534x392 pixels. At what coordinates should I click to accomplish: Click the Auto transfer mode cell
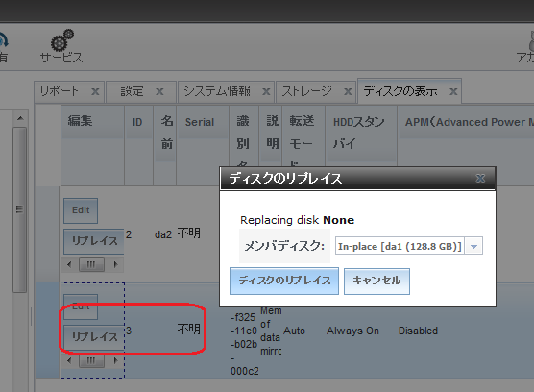[x=294, y=331]
